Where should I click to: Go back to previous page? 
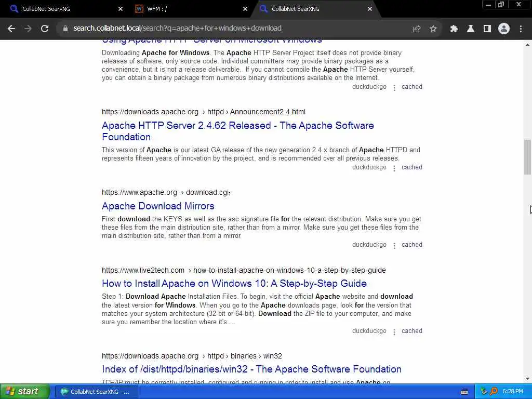click(x=11, y=29)
